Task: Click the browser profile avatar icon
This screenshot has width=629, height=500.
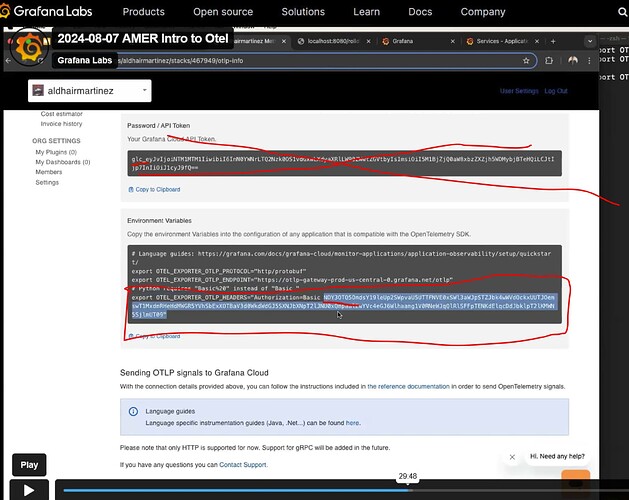Action: 573,61
